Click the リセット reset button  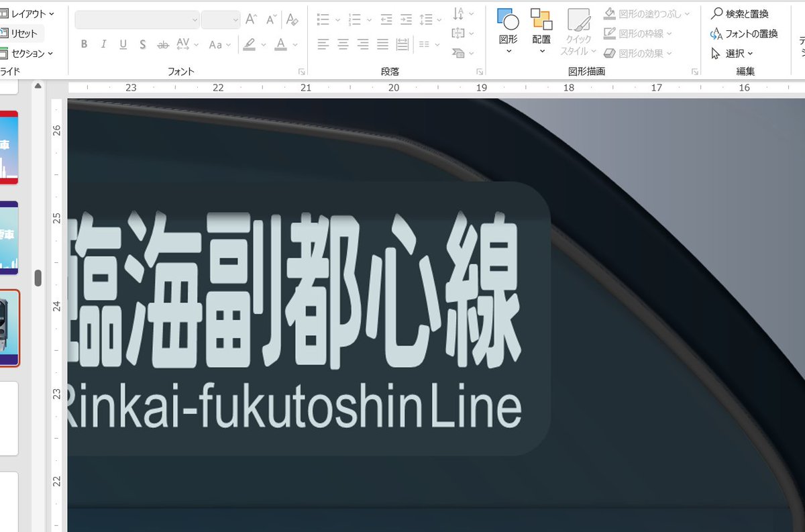click(x=21, y=34)
